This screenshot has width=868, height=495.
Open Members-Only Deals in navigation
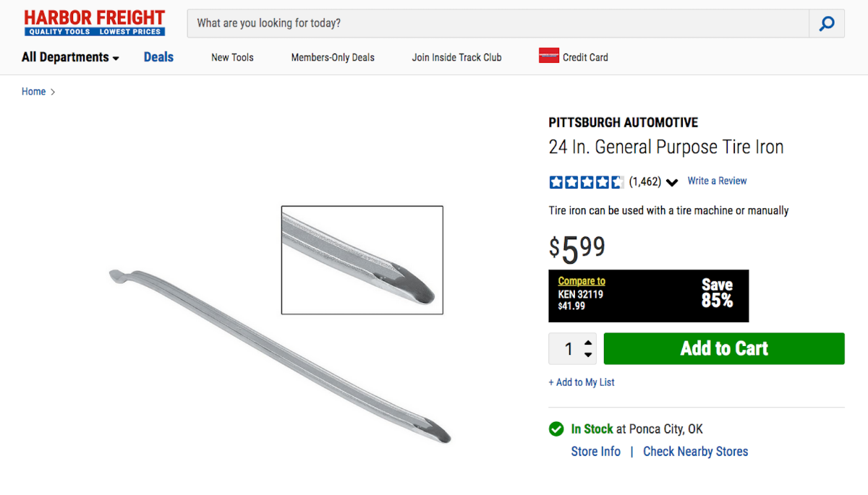tap(333, 58)
